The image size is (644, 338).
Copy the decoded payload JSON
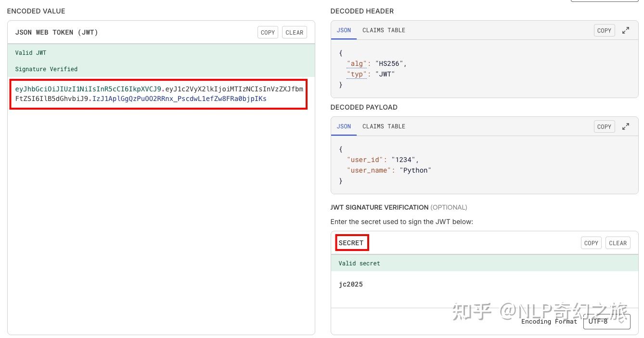click(x=604, y=126)
